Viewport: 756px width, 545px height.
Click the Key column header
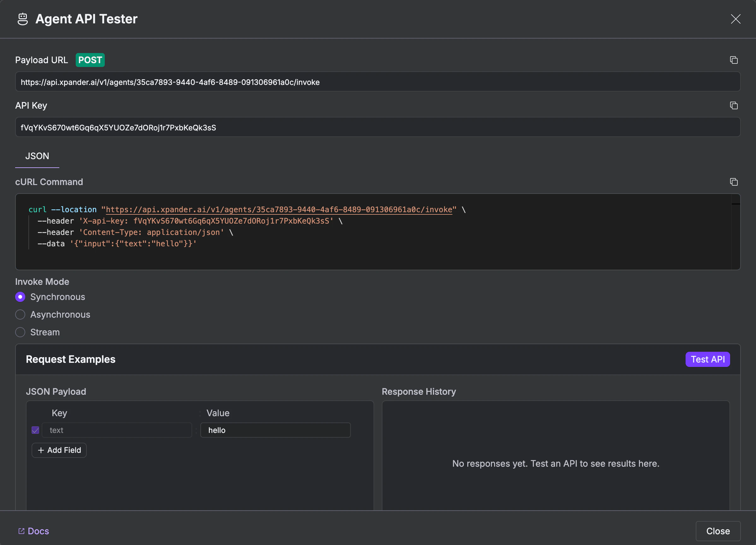coord(59,413)
